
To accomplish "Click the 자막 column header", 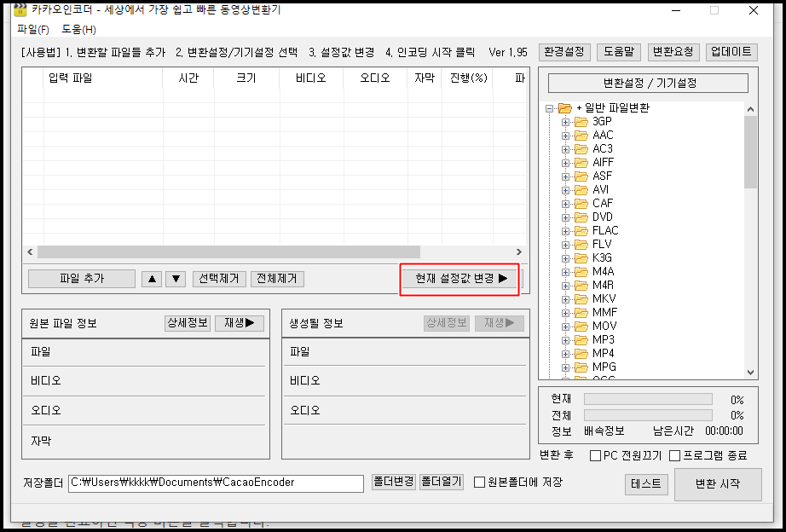I will [x=424, y=78].
